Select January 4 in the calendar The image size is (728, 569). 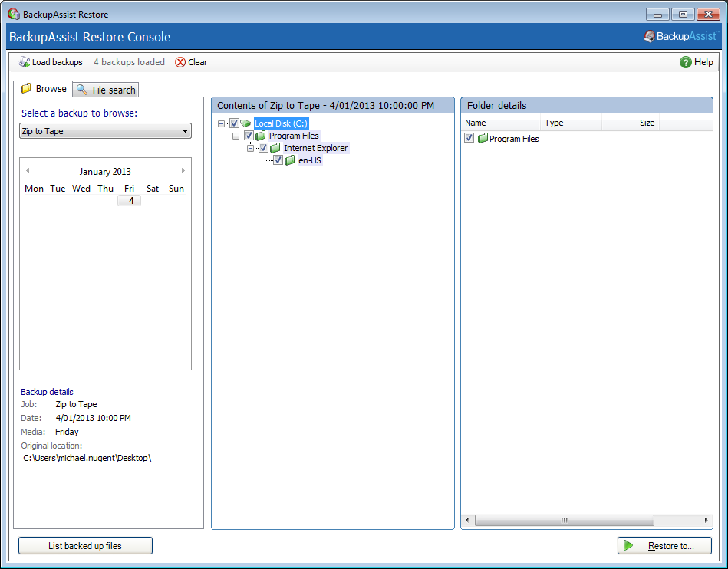130,200
